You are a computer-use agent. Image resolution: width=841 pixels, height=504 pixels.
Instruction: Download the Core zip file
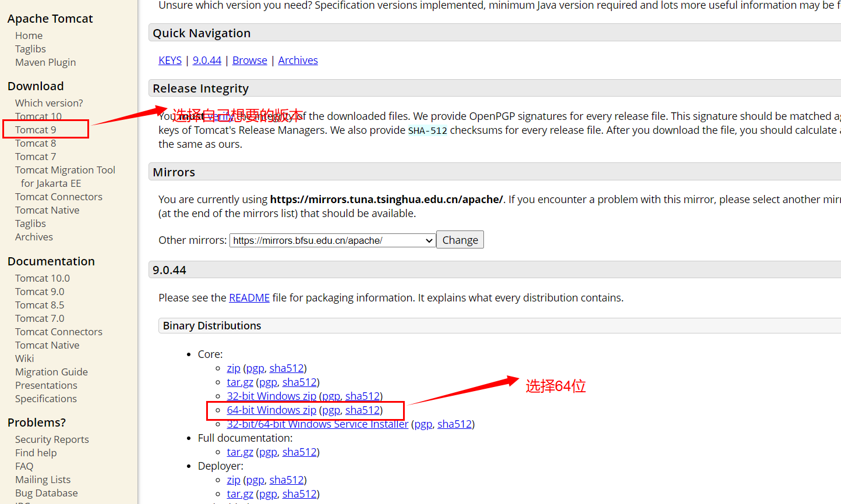click(234, 368)
